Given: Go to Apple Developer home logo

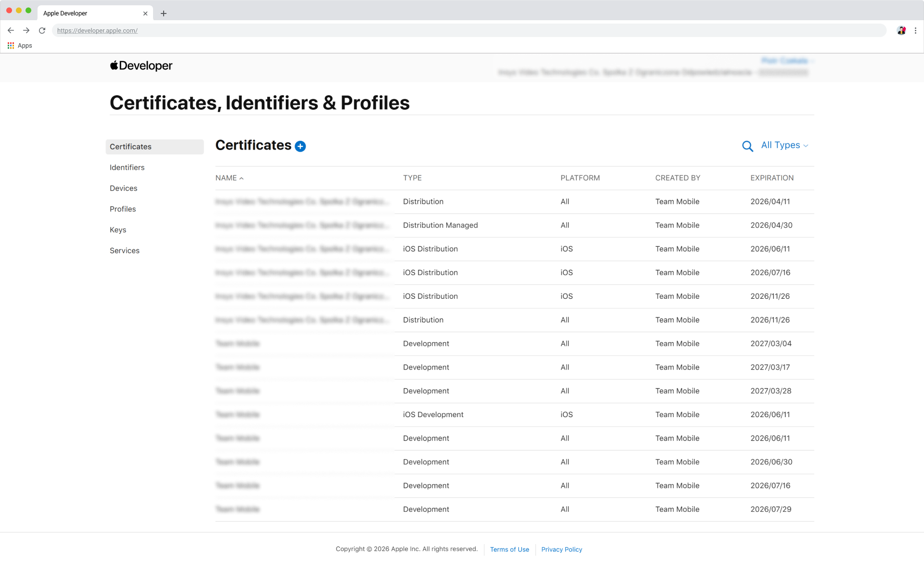Looking at the screenshot, I should (x=141, y=65).
